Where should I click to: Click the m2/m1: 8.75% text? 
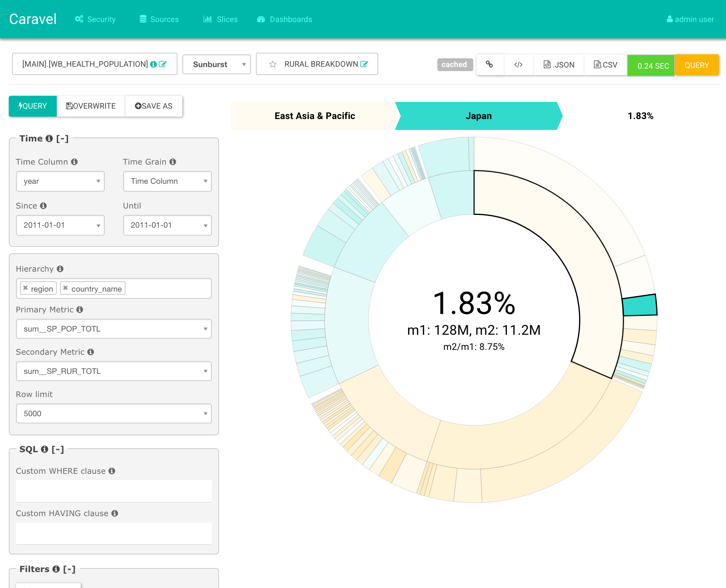point(474,347)
